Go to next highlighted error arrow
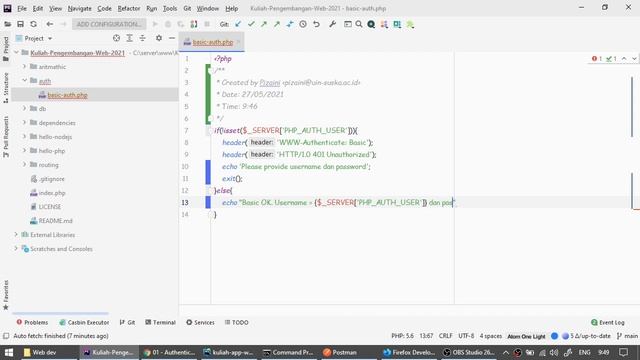The width and height of the screenshot is (640, 360). click(x=634, y=59)
